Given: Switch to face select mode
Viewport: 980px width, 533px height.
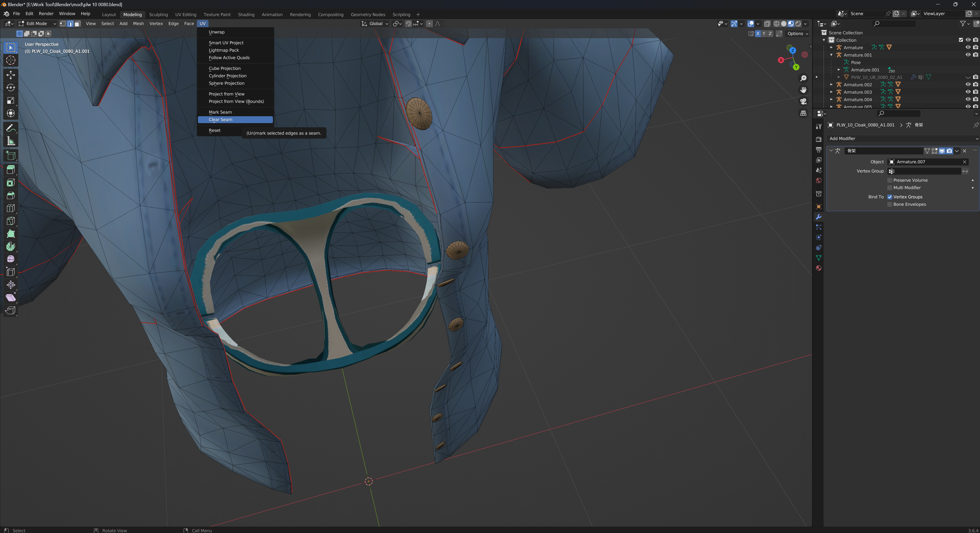Looking at the screenshot, I should point(78,24).
